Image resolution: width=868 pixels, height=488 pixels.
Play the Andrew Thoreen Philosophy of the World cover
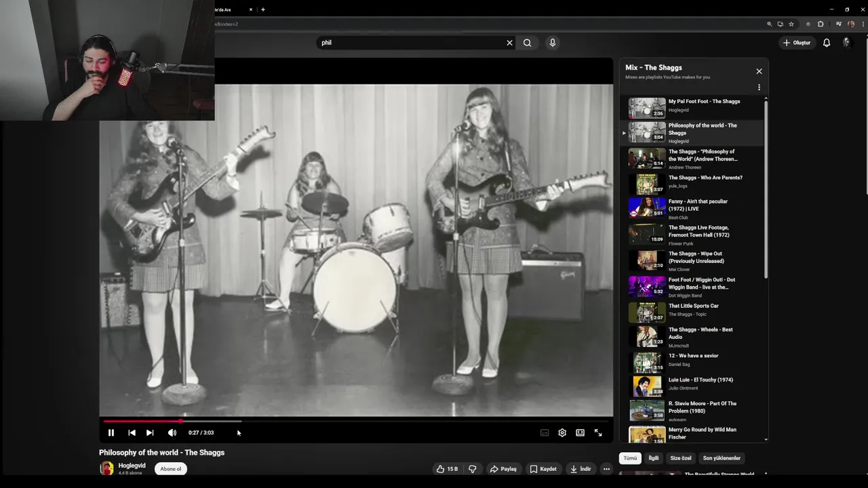(x=693, y=159)
